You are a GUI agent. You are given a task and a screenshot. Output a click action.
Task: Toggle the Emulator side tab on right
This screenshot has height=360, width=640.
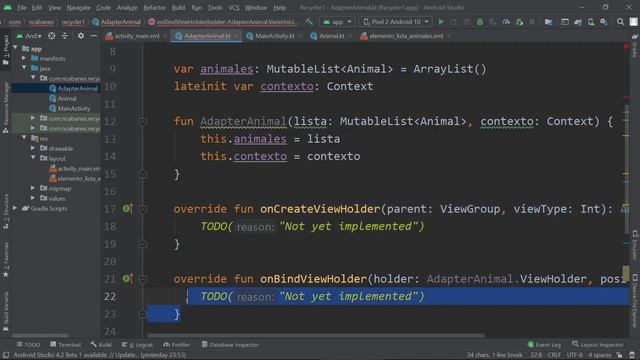point(635,245)
